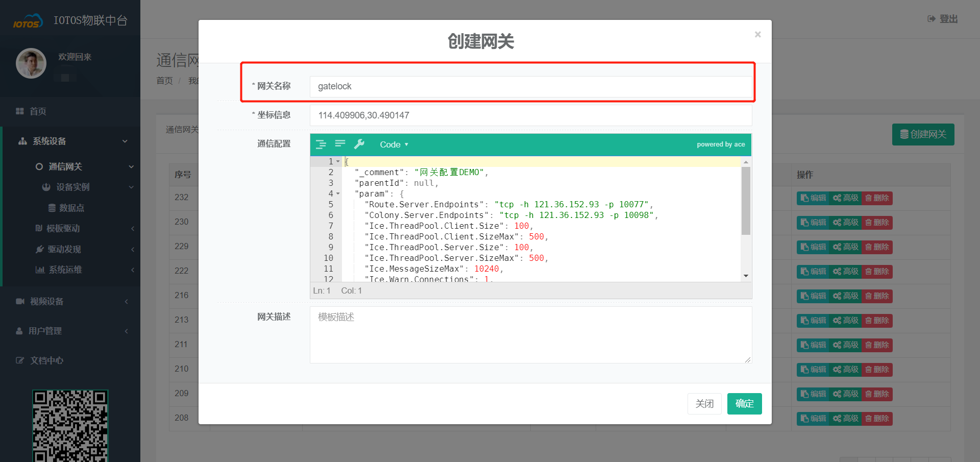Open 数据点 in the sidebar
The width and height of the screenshot is (980, 462).
click(x=71, y=208)
